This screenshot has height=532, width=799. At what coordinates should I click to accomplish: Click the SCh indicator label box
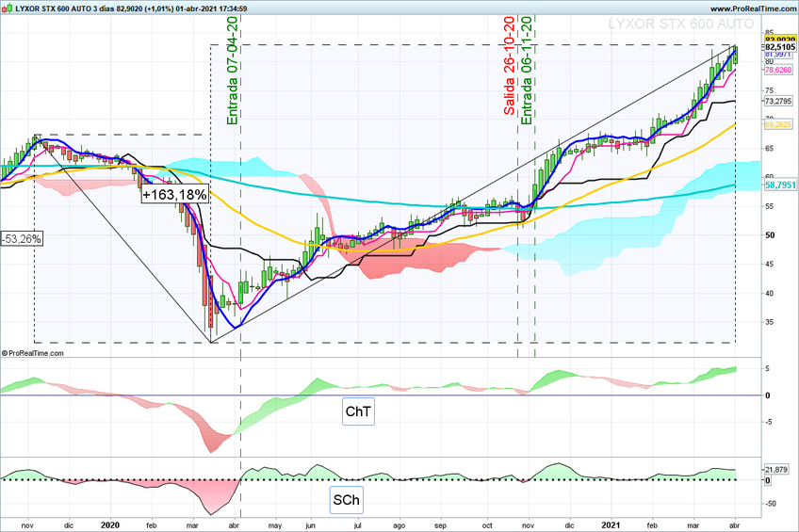pyautogui.click(x=346, y=500)
